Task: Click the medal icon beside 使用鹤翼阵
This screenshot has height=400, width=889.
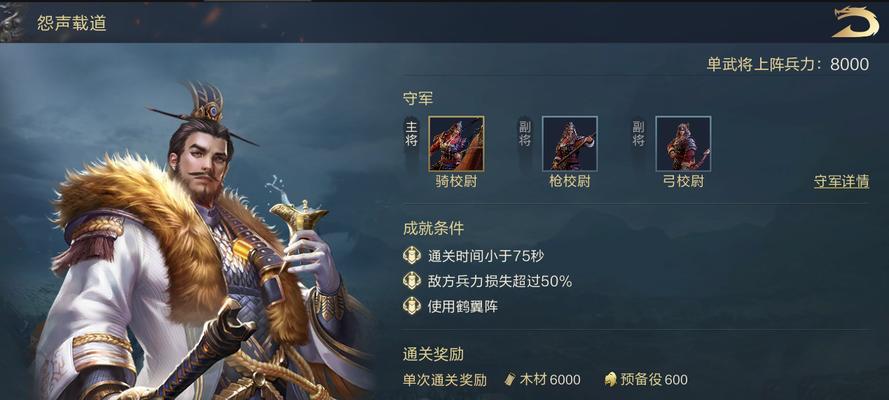Action: [412, 306]
